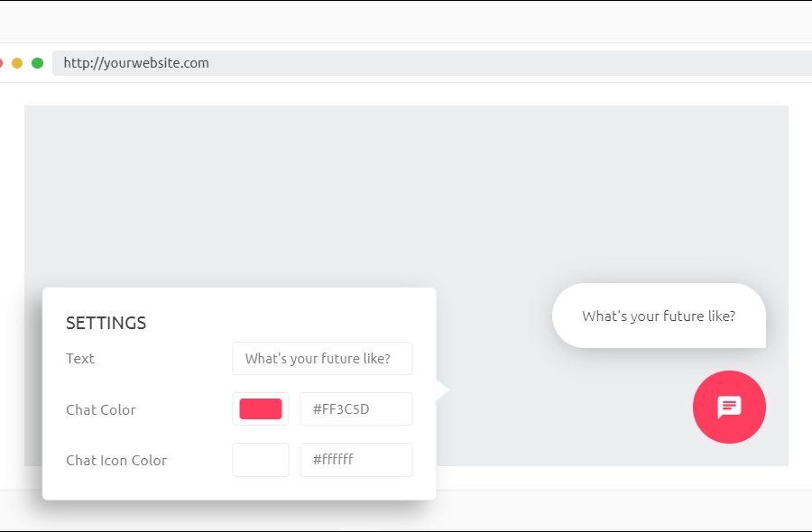The height and width of the screenshot is (532, 812).
Task: Open the red chat launcher icon
Action: click(x=729, y=407)
